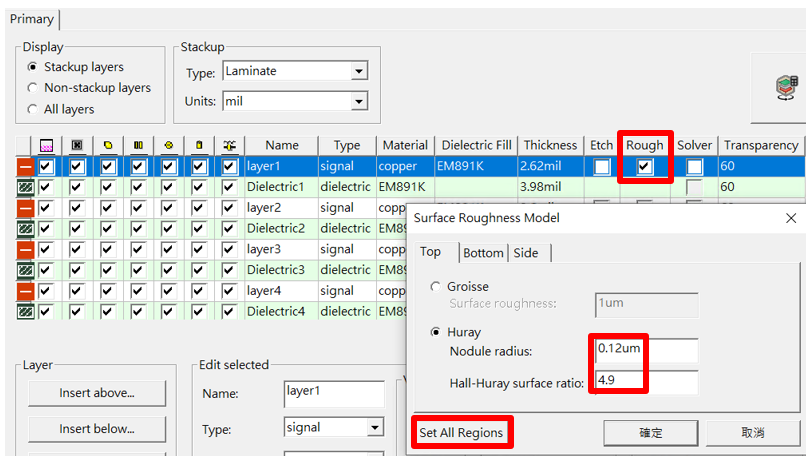Click the two vertical bars column header icon

[x=138, y=146]
